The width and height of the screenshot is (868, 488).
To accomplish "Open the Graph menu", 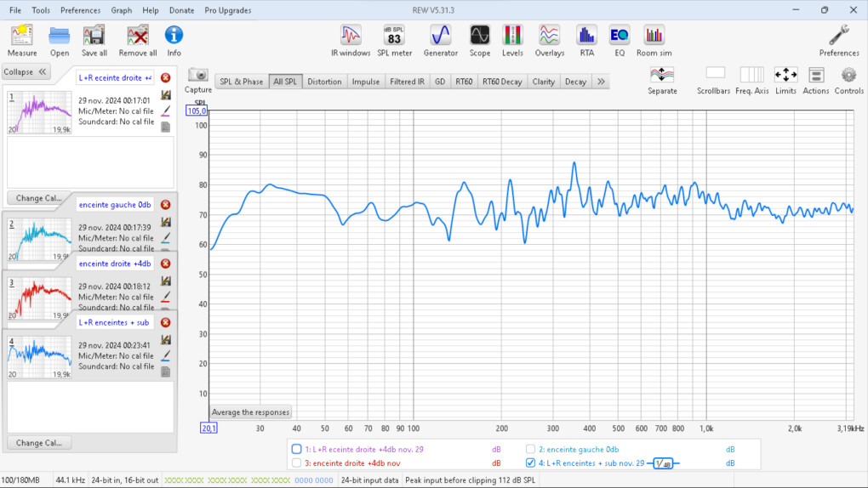I will [x=121, y=10].
